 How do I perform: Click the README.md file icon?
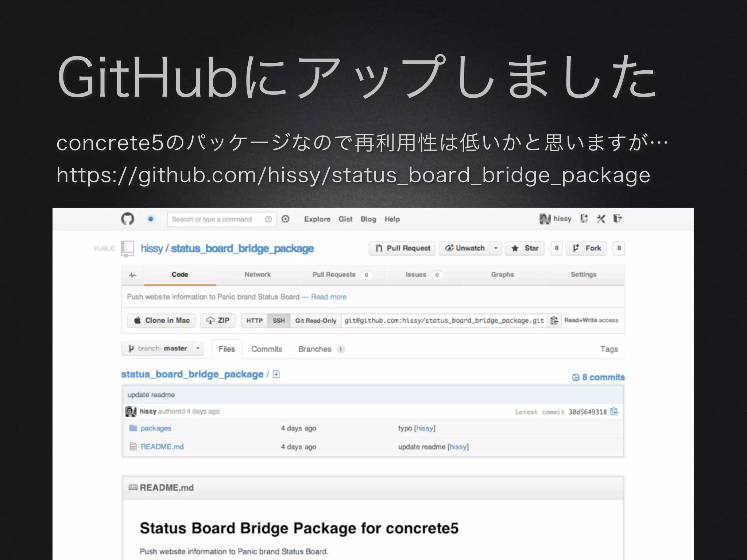pos(133,447)
